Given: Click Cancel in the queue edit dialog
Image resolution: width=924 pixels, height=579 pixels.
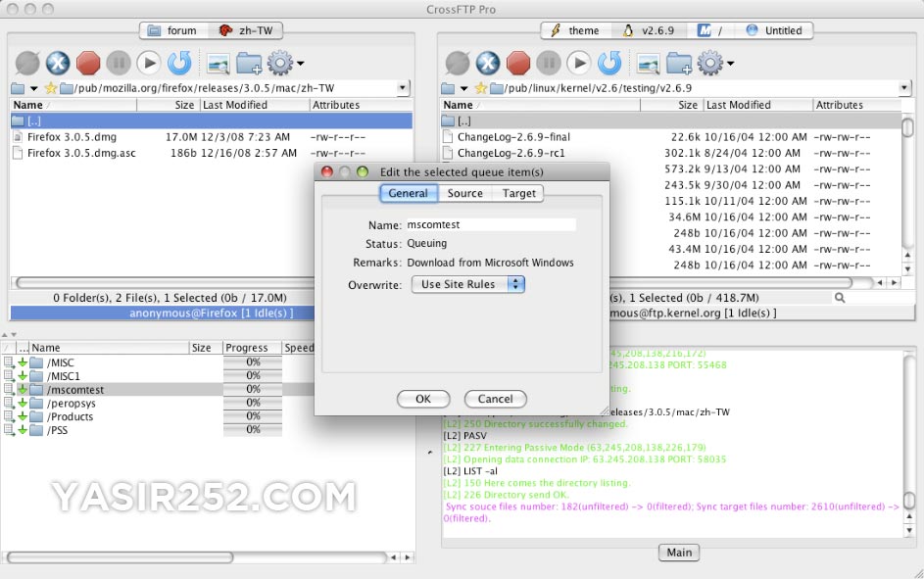Looking at the screenshot, I should (495, 399).
